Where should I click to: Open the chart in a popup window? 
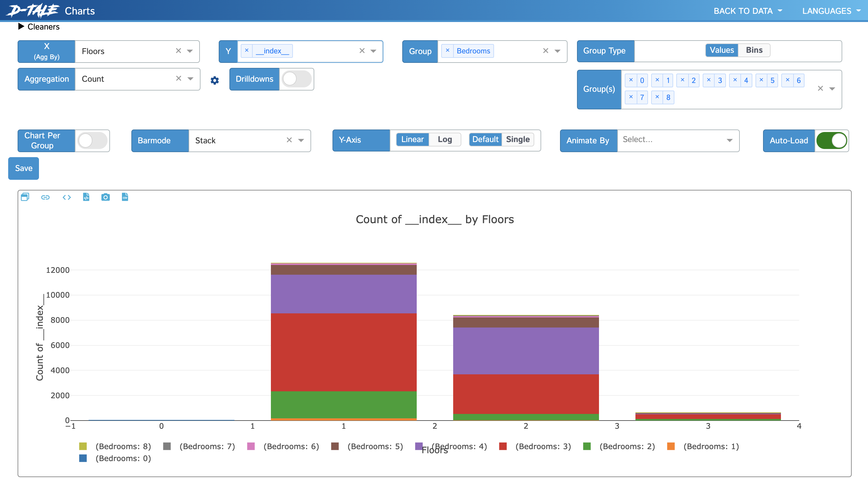(25, 197)
